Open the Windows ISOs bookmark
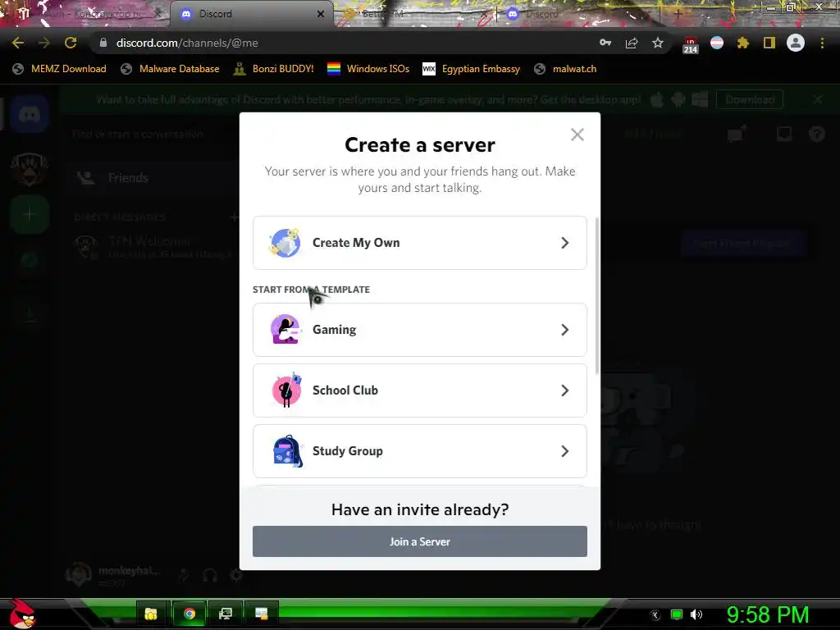Image resolution: width=840 pixels, height=630 pixels. (x=368, y=69)
